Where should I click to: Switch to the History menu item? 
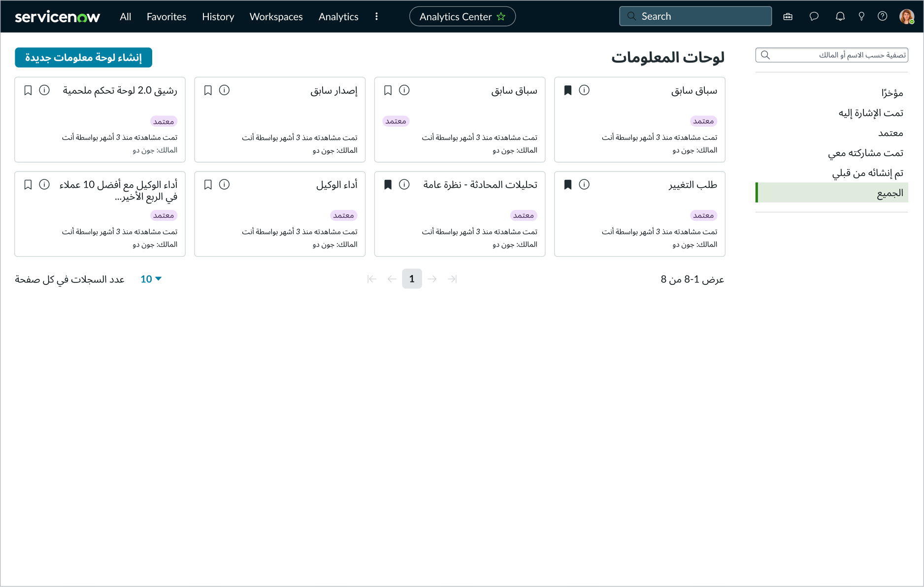tap(218, 16)
